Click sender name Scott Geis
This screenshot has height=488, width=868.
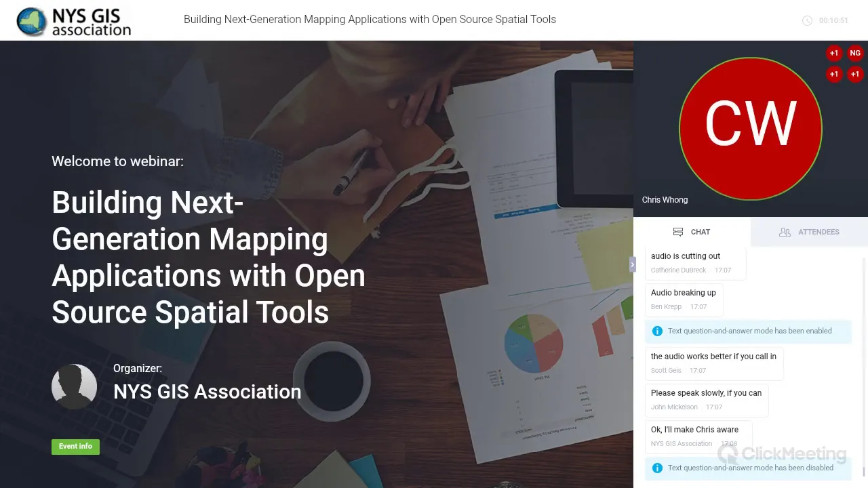tap(666, 371)
